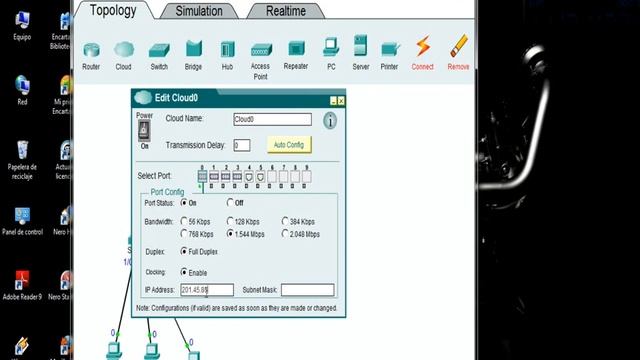The image size is (640, 360).
Task: Click the Cloud Name field
Action: pos(272,119)
